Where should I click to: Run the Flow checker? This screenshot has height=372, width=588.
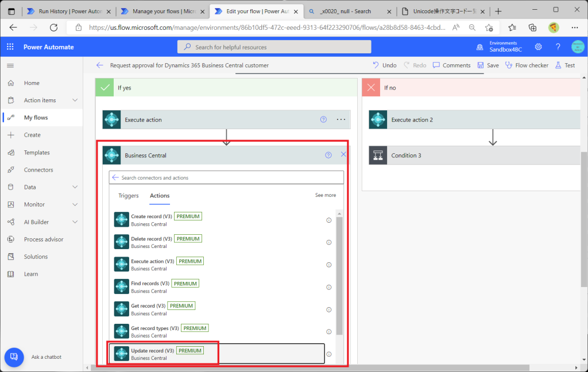pos(527,65)
